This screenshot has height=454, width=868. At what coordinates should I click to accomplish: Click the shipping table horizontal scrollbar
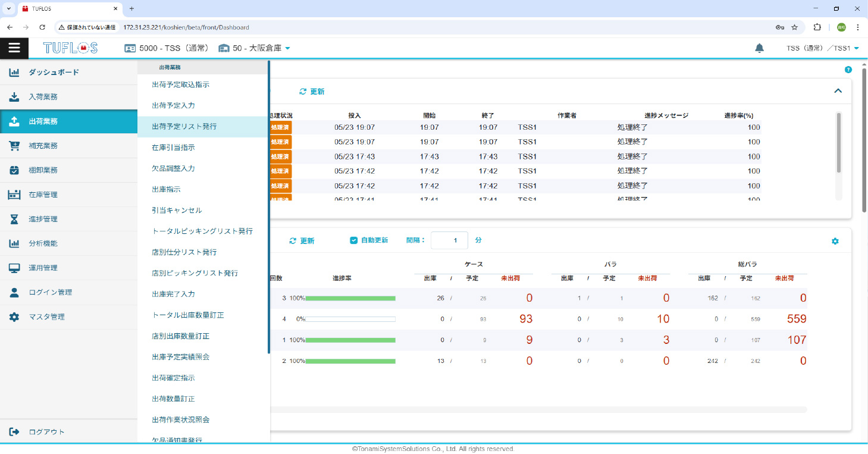coord(538,409)
